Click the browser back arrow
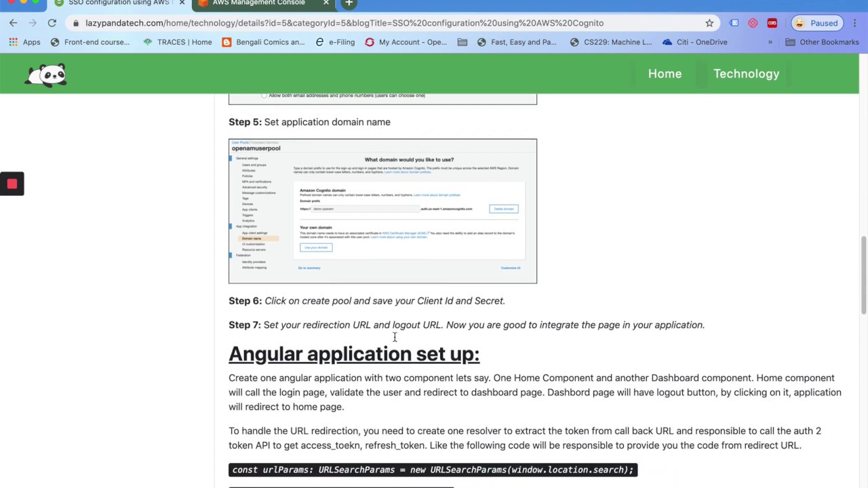 pyautogui.click(x=14, y=23)
